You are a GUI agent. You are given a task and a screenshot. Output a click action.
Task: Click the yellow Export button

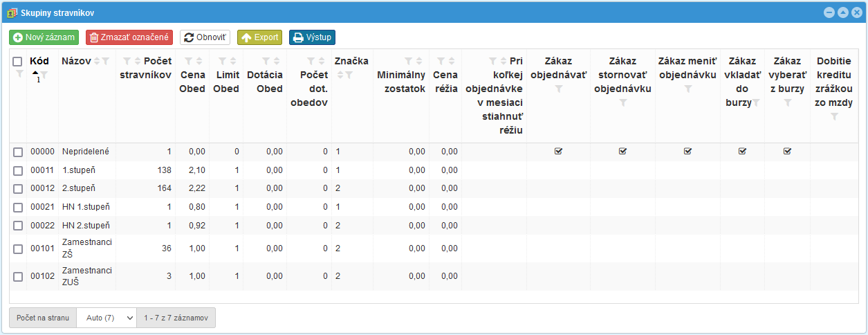[259, 37]
